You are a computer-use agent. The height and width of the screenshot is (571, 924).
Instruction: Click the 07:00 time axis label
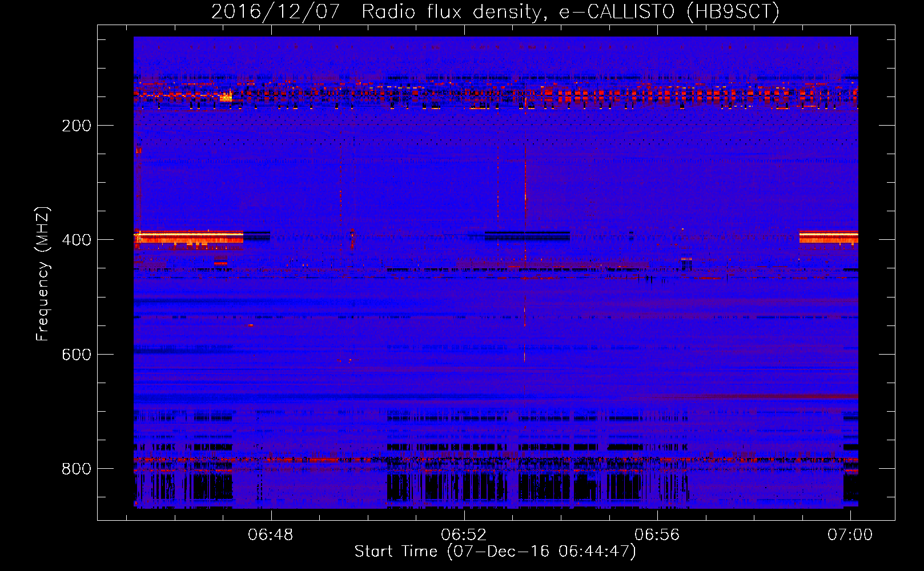coord(850,534)
